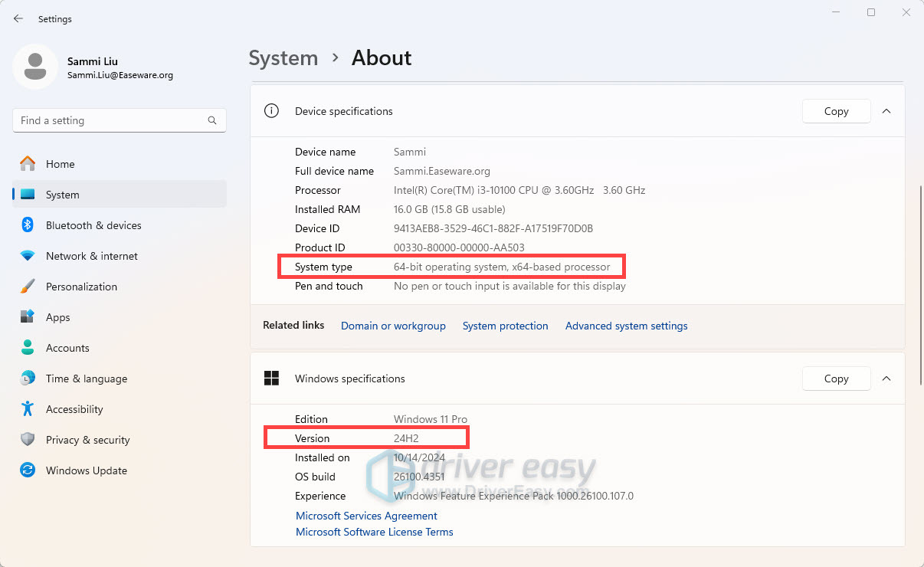Click the System monitor icon in sidebar

tap(28, 195)
